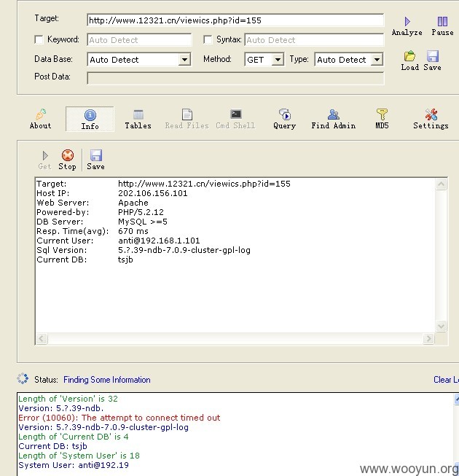Click the Host IP value 202.106.156.101

click(x=152, y=193)
